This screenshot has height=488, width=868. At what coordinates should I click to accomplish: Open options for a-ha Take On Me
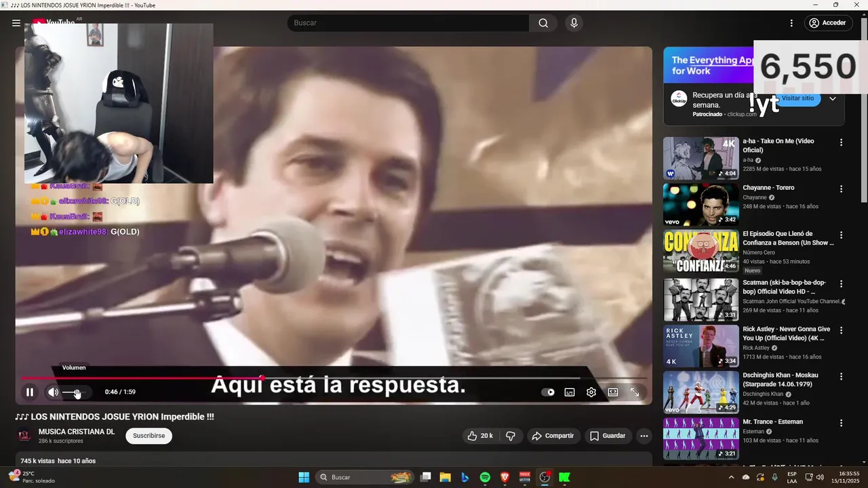point(841,142)
